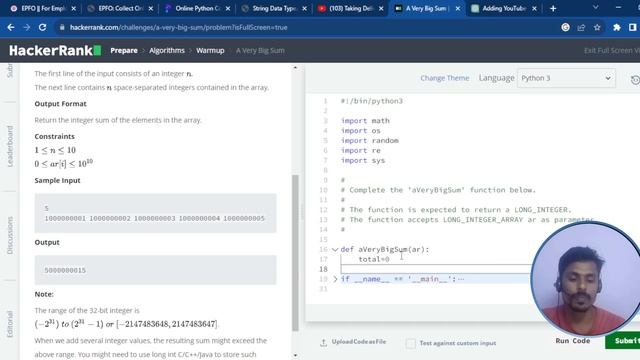Click the 'import random' code line
The height and width of the screenshot is (360, 640).
pos(370,140)
